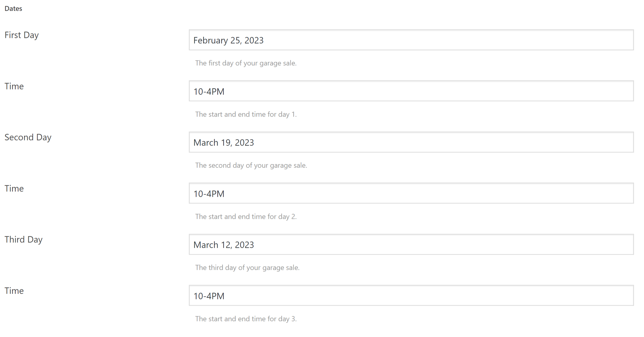Click the First Day label

[x=22, y=35]
